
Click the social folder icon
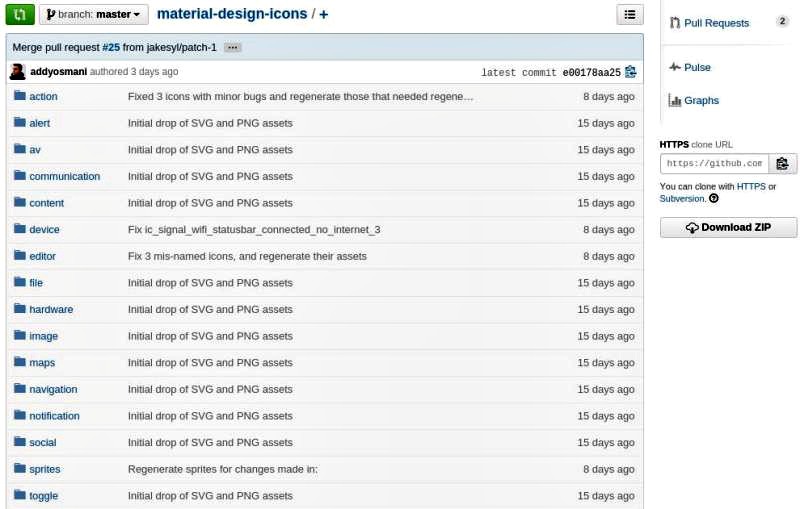pyautogui.click(x=20, y=441)
